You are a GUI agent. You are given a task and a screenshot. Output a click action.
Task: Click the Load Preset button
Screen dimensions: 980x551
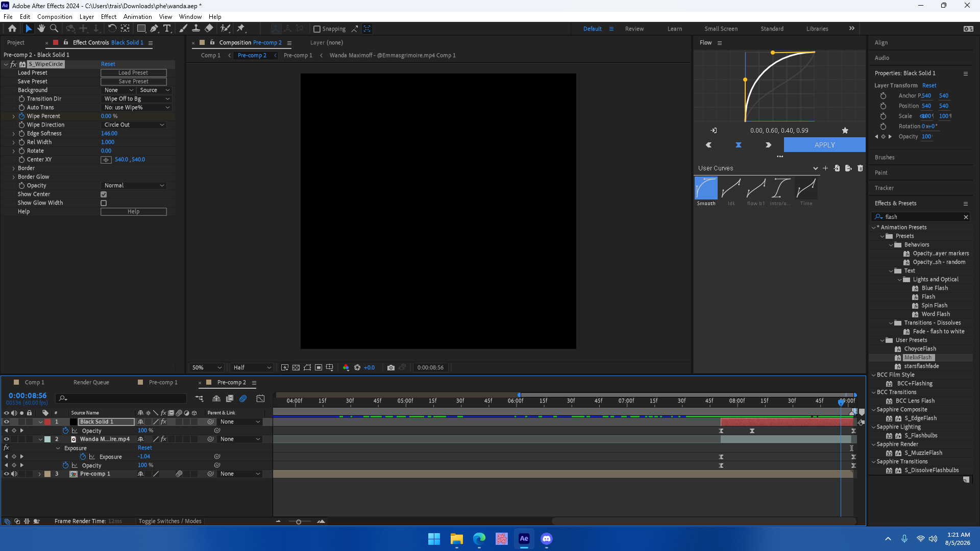(133, 73)
